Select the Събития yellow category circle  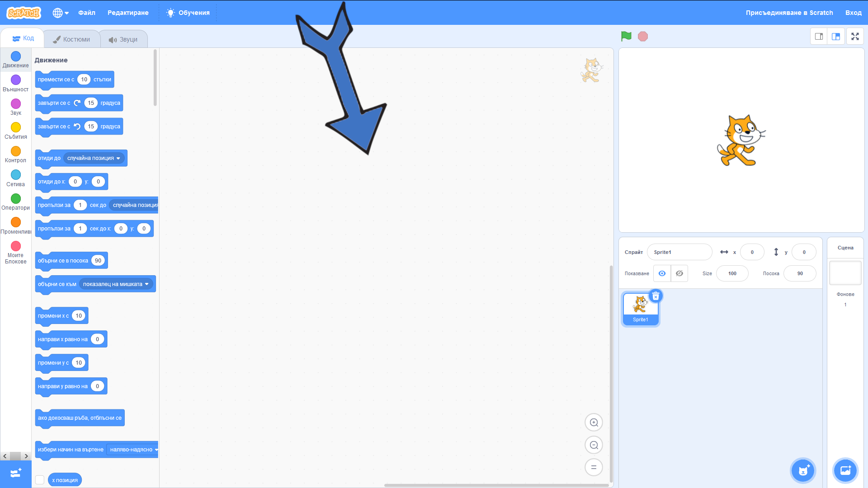pyautogui.click(x=16, y=127)
